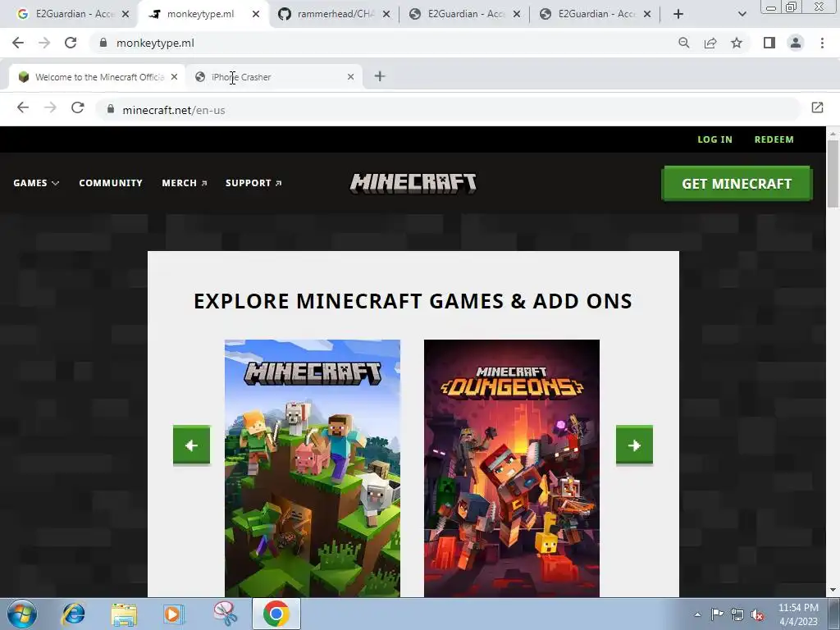Show hidden tray icons arrow
The height and width of the screenshot is (630, 840).
[697, 614]
